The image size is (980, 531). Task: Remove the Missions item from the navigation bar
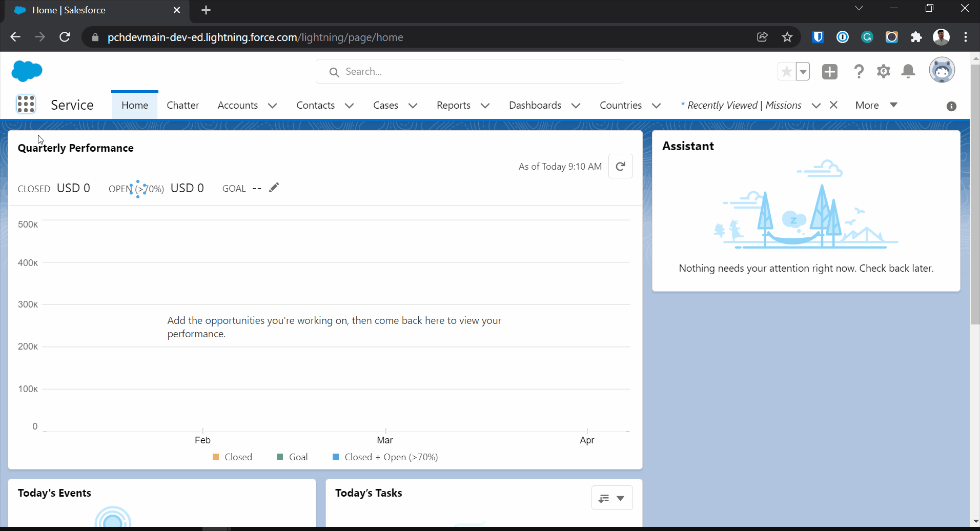(833, 105)
